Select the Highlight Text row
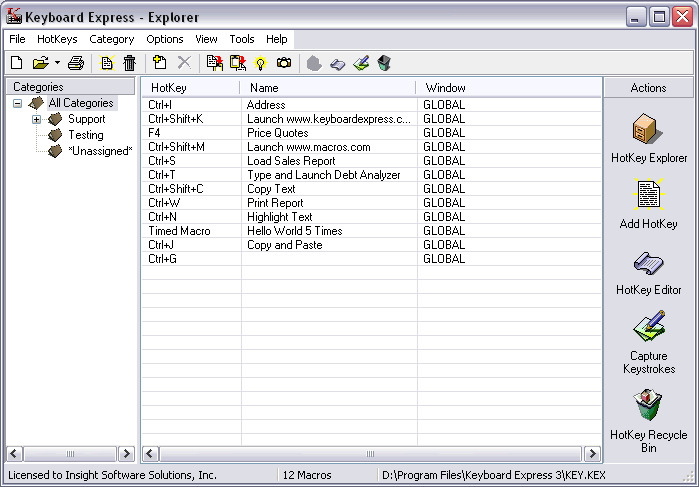Viewport: 699px width, 487px height. [371, 217]
